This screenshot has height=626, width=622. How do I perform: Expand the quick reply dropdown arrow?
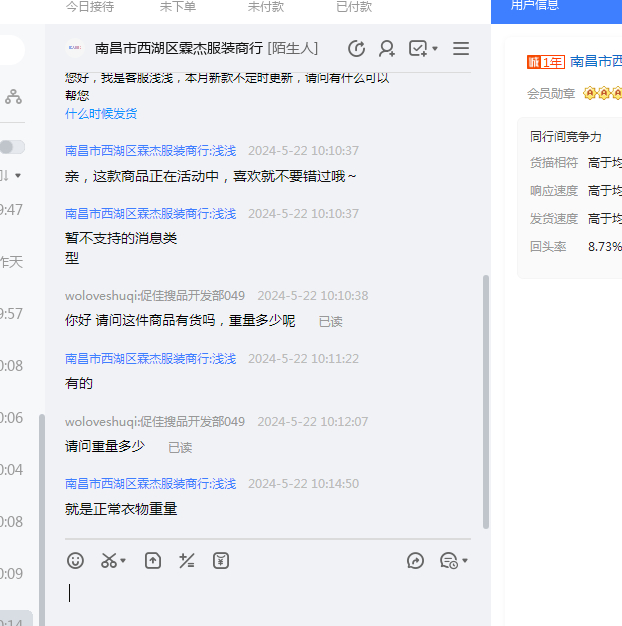pos(465,562)
